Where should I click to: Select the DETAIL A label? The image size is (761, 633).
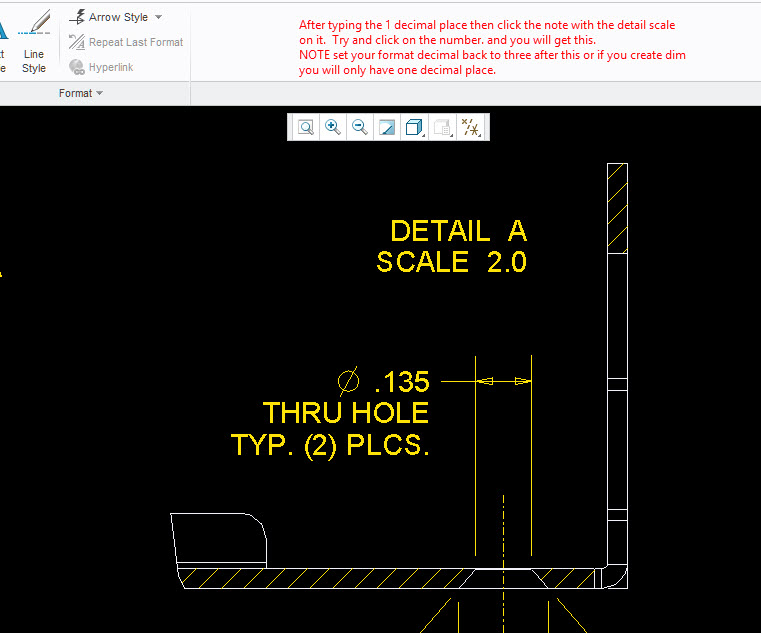pos(459,231)
